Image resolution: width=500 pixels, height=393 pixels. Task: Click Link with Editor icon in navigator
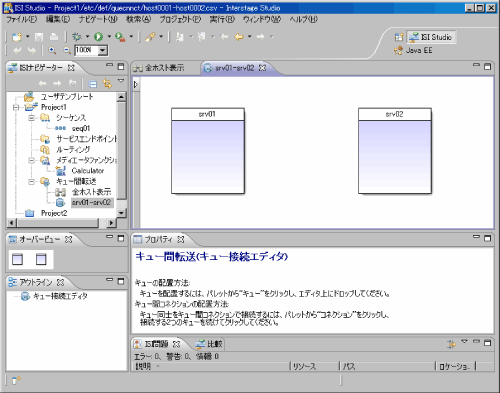click(x=107, y=83)
